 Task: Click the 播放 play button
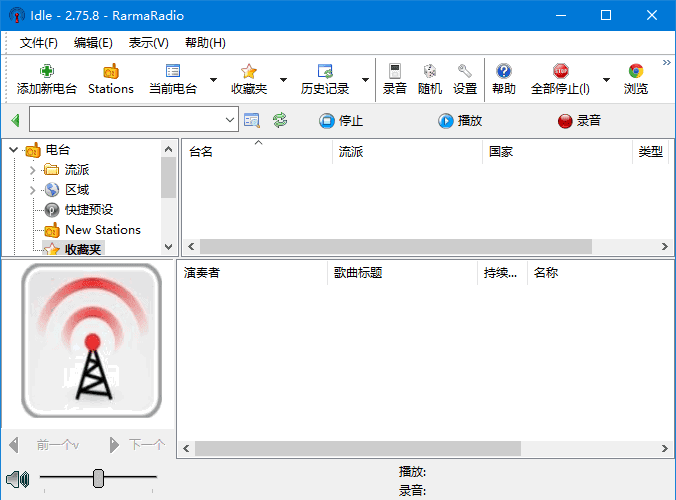[460, 121]
